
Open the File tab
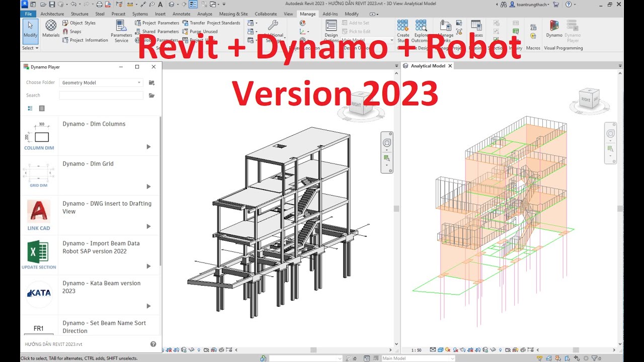point(28,14)
